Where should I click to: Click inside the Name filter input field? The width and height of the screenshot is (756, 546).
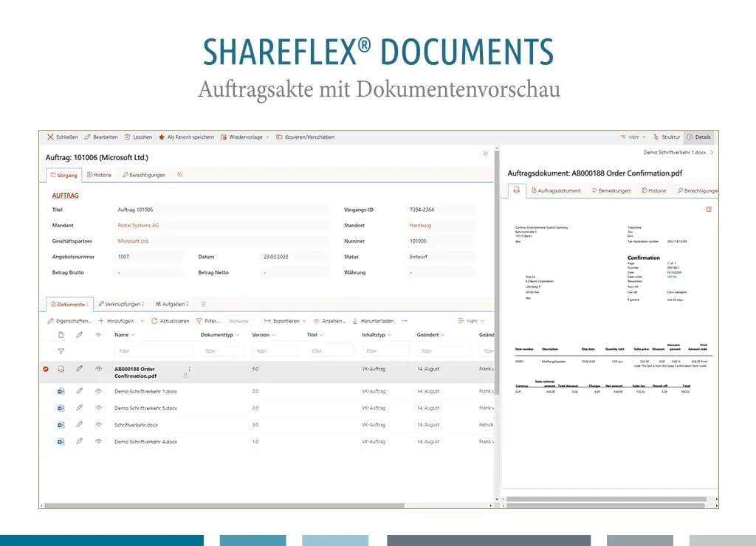(x=151, y=350)
